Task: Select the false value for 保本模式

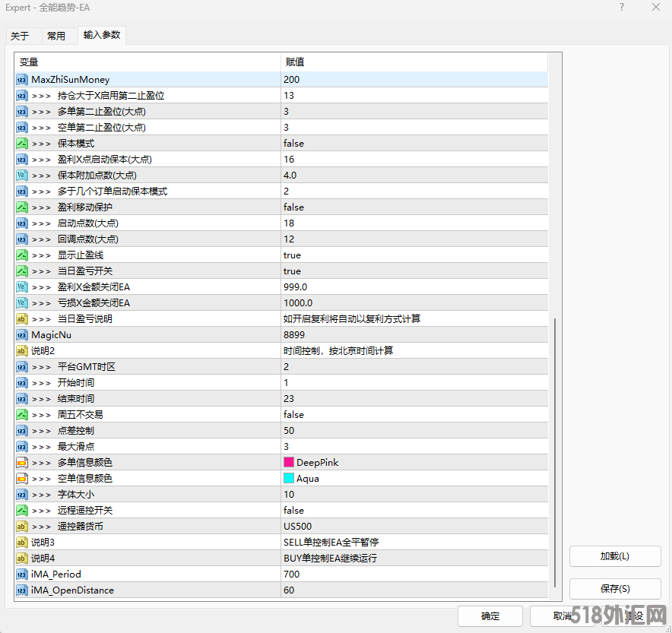Action: pyautogui.click(x=293, y=144)
